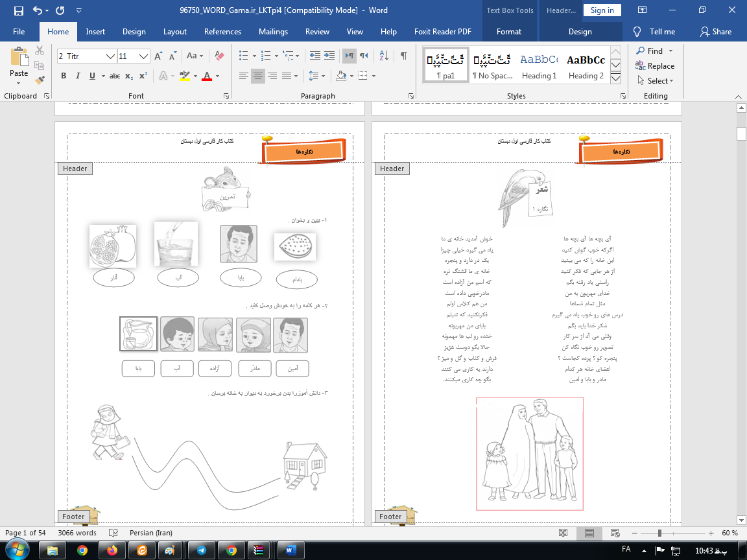The image size is (747, 560).
Task: Expand the Styles gallery more arrow
Action: [x=615, y=78]
